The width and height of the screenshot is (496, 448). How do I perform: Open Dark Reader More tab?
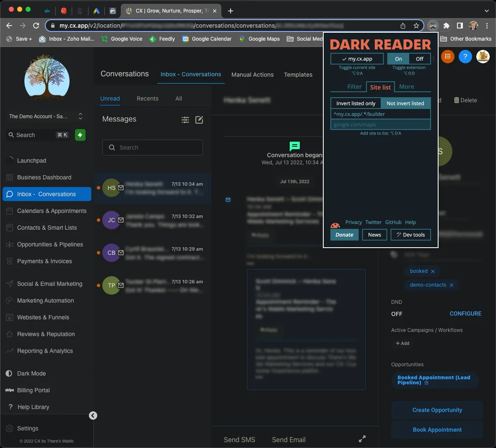pos(406,87)
